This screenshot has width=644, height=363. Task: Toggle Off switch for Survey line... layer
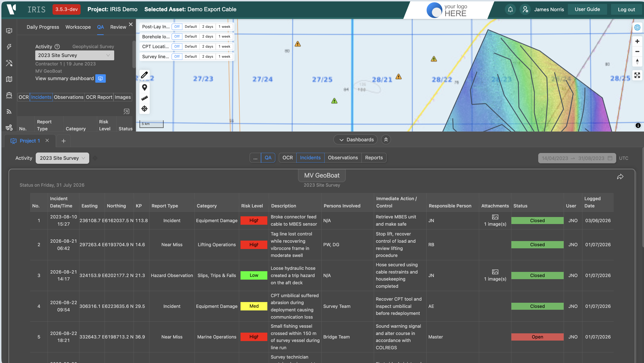point(177,57)
